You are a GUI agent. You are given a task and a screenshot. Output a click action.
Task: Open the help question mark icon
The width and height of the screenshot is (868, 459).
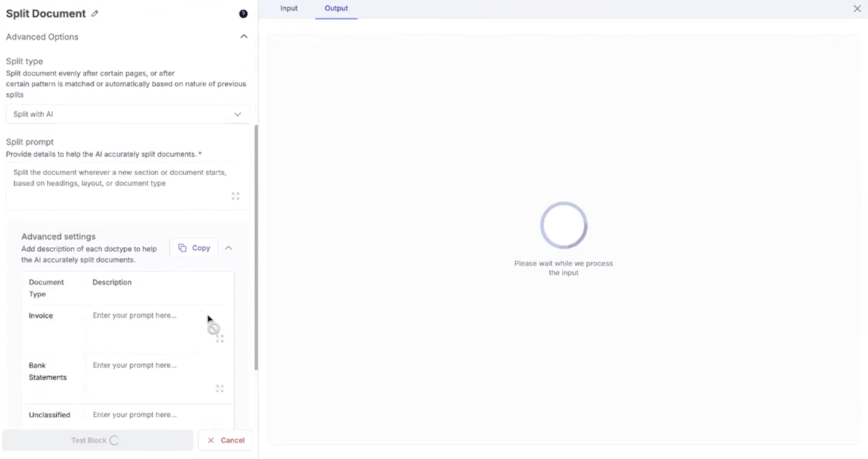pos(243,14)
